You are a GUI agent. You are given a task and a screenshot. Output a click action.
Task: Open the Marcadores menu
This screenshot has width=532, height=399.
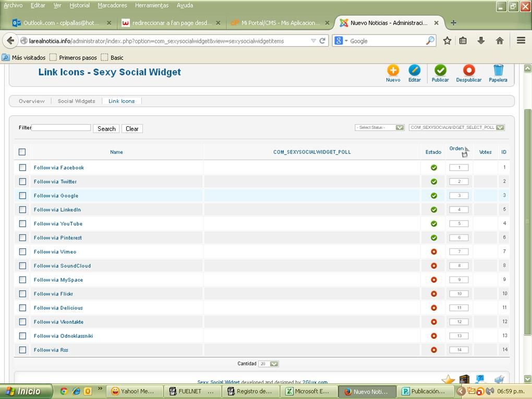[x=112, y=5]
